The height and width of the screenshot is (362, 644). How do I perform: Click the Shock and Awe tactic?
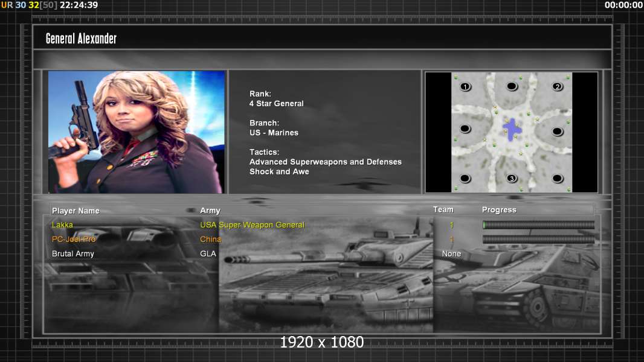[x=279, y=172]
